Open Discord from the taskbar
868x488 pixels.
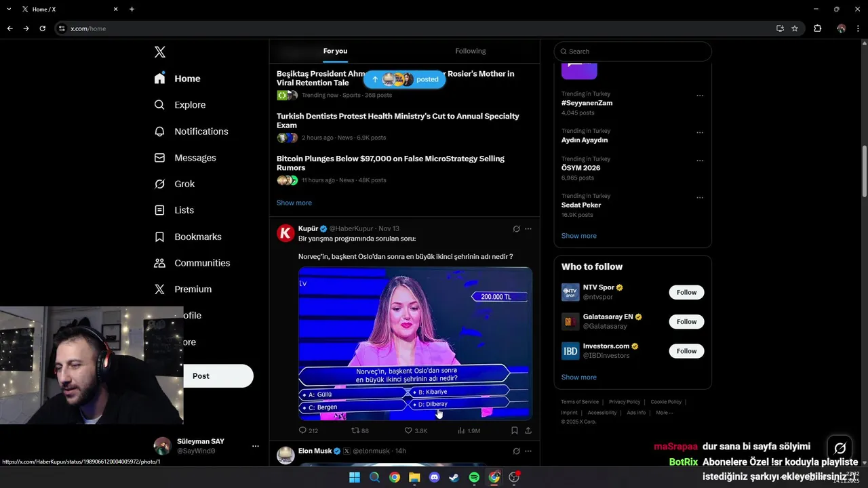(x=435, y=477)
